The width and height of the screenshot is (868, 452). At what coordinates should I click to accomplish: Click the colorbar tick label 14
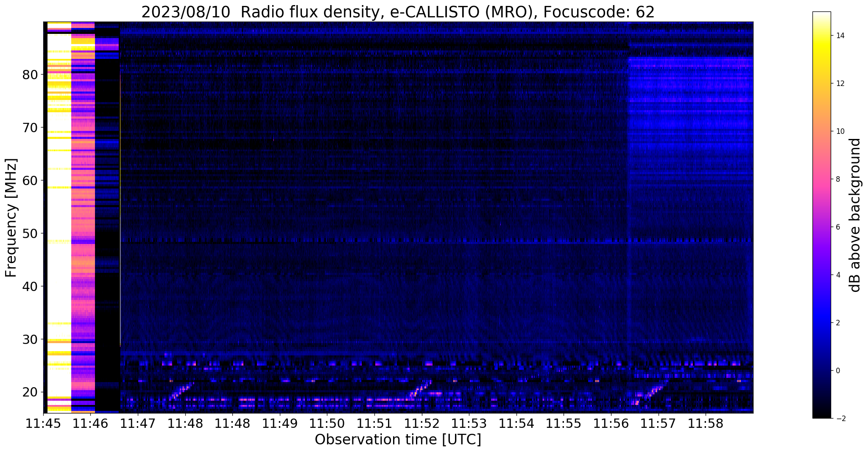pos(839,36)
